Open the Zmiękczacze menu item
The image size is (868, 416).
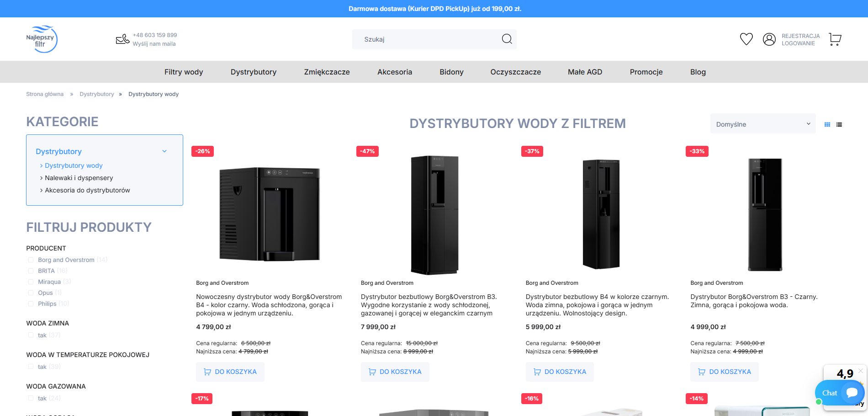327,72
